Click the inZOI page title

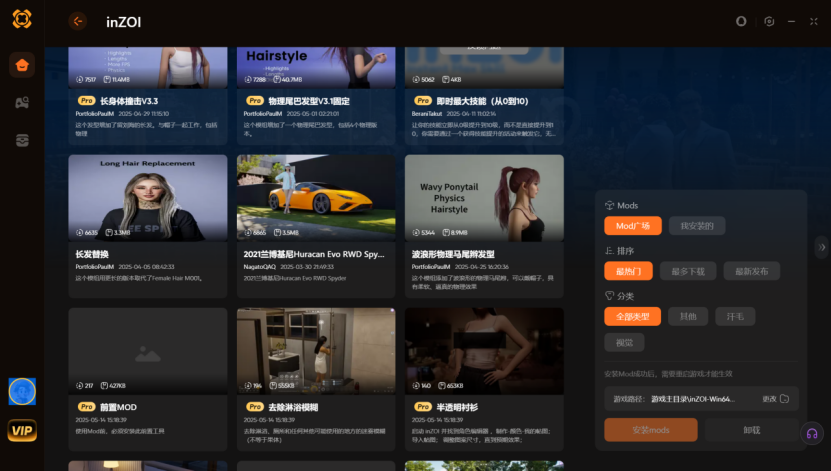[123, 22]
